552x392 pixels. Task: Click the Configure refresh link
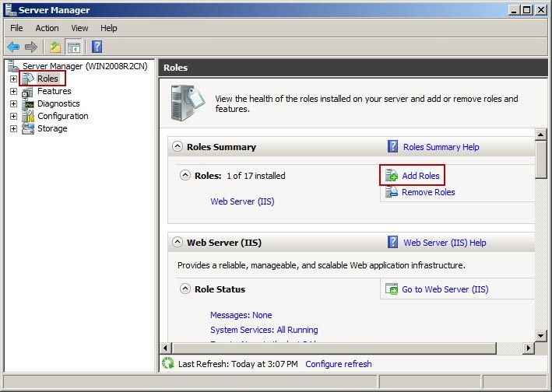(x=339, y=364)
